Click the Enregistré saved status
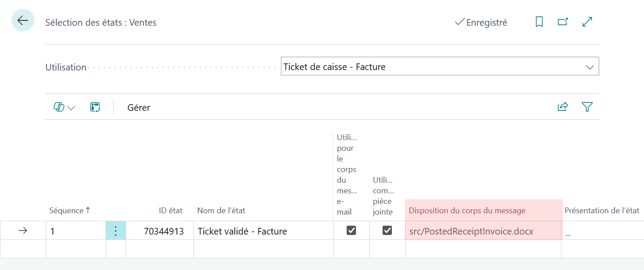 click(481, 22)
